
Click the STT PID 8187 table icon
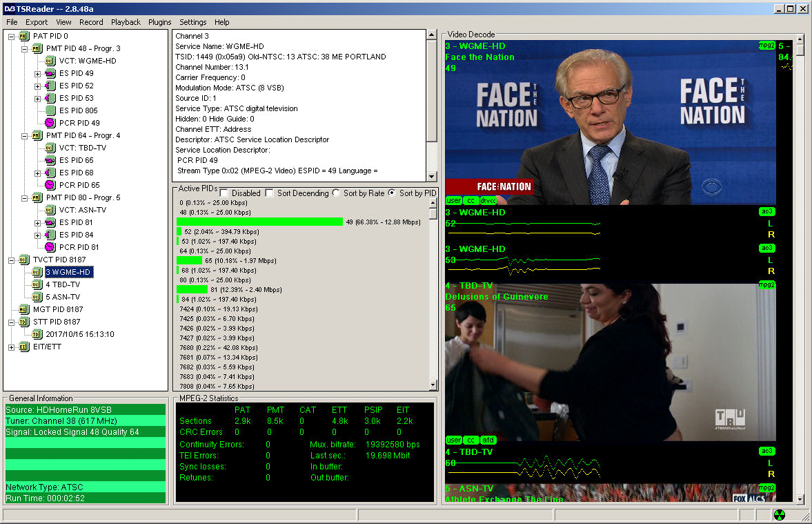coord(24,322)
